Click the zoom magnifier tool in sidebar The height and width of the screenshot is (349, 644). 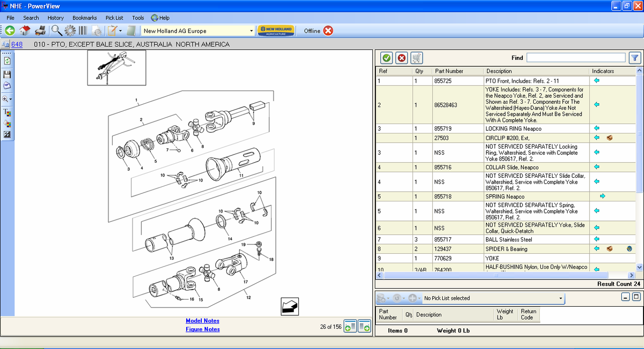(x=6, y=99)
